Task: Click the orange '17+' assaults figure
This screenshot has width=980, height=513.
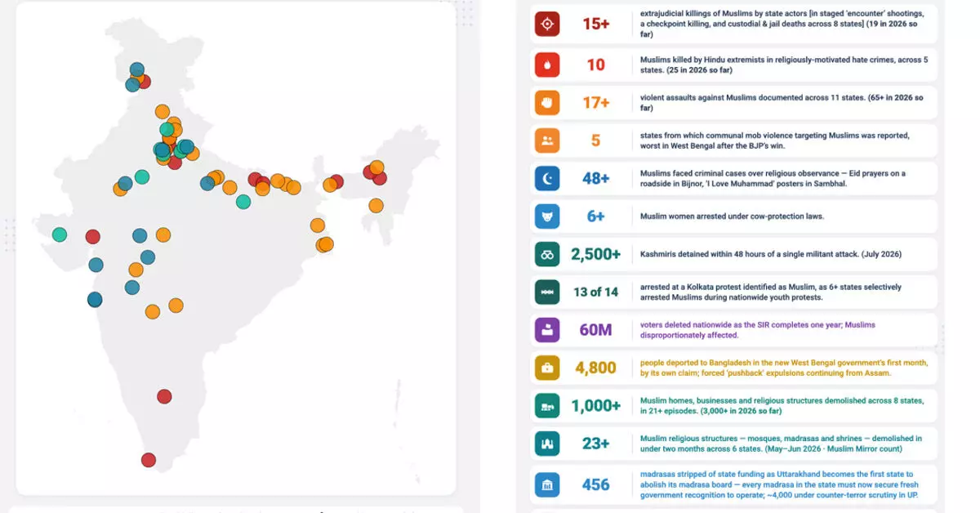Action: point(596,103)
